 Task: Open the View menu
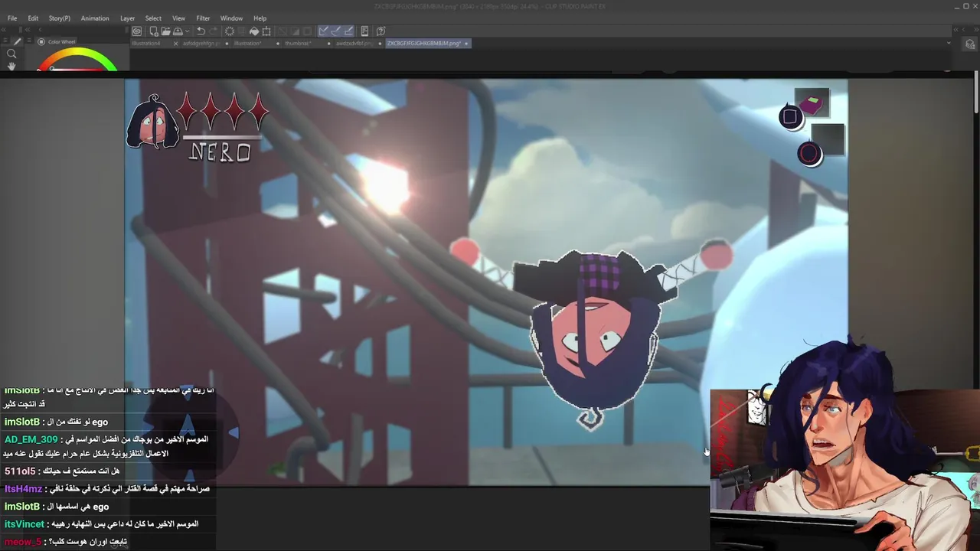coord(178,18)
